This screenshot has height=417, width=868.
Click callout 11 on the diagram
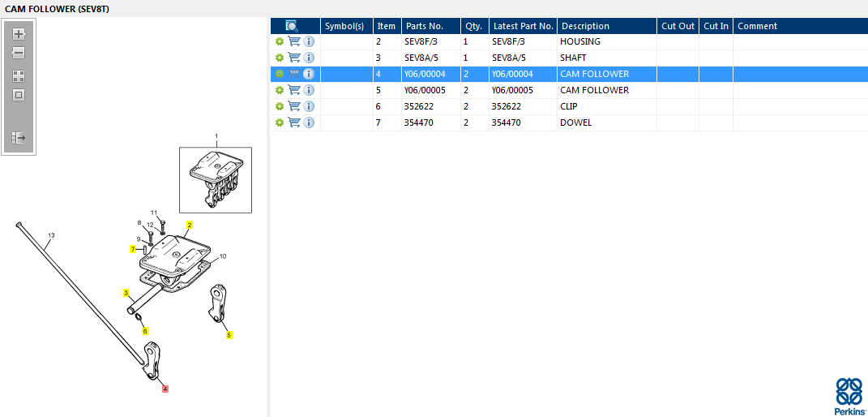coord(155,212)
